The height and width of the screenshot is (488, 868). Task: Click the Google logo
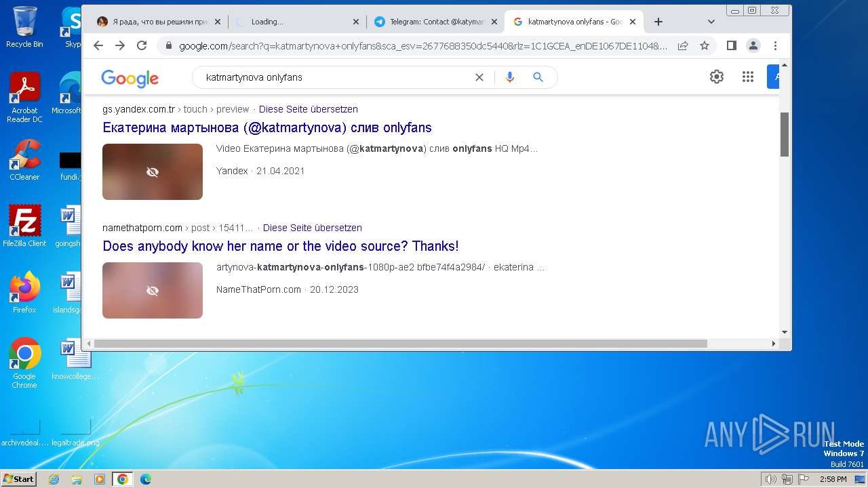click(130, 78)
